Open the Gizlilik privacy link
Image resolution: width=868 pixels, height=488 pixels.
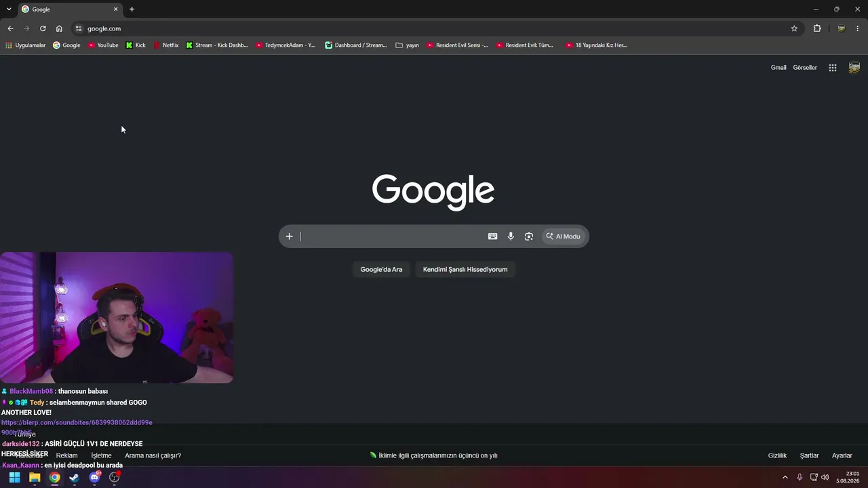[x=777, y=455]
